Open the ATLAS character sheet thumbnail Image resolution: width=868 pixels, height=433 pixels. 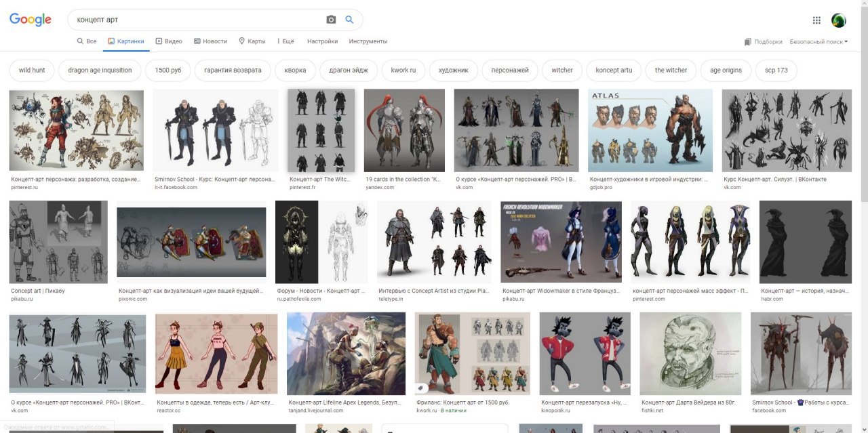pyautogui.click(x=650, y=131)
